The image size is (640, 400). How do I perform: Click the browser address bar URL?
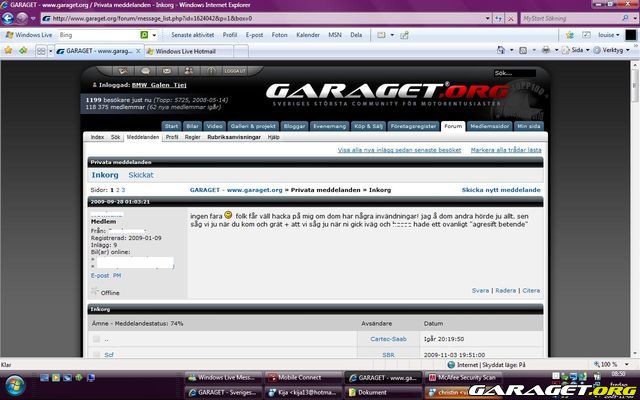(261, 18)
